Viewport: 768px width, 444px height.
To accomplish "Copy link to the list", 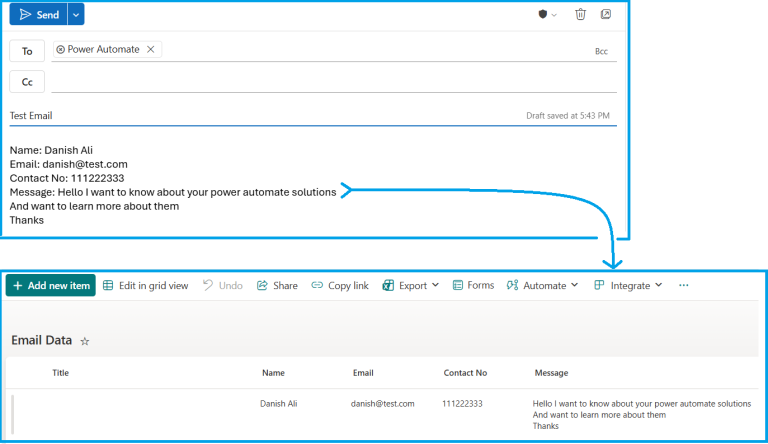I will click(340, 286).
